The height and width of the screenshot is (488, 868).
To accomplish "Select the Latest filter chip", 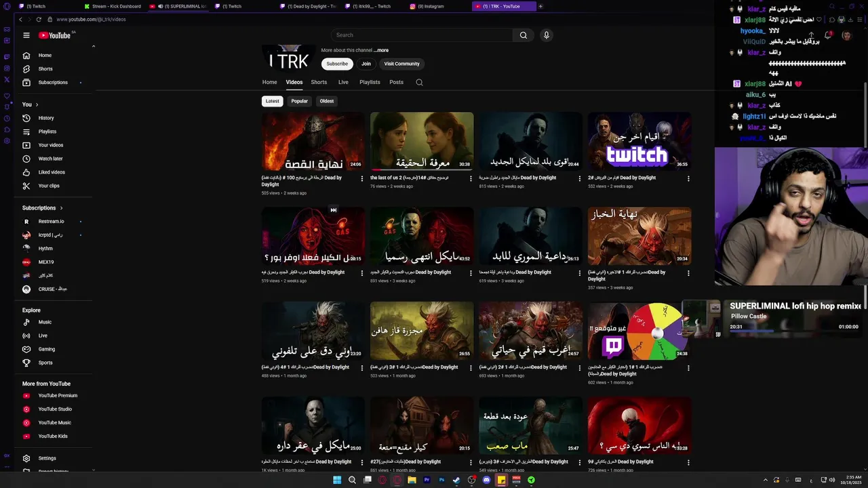I will (273, 101).
